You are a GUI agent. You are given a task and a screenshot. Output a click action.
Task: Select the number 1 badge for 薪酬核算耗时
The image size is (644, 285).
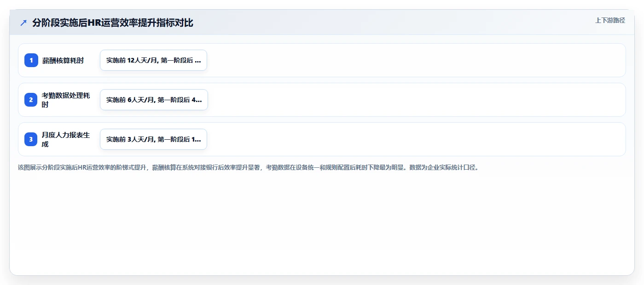(31, 60)
